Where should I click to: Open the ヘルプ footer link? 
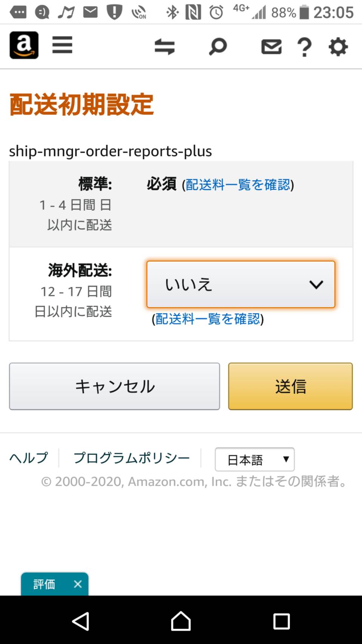click(x=29, y=458)
